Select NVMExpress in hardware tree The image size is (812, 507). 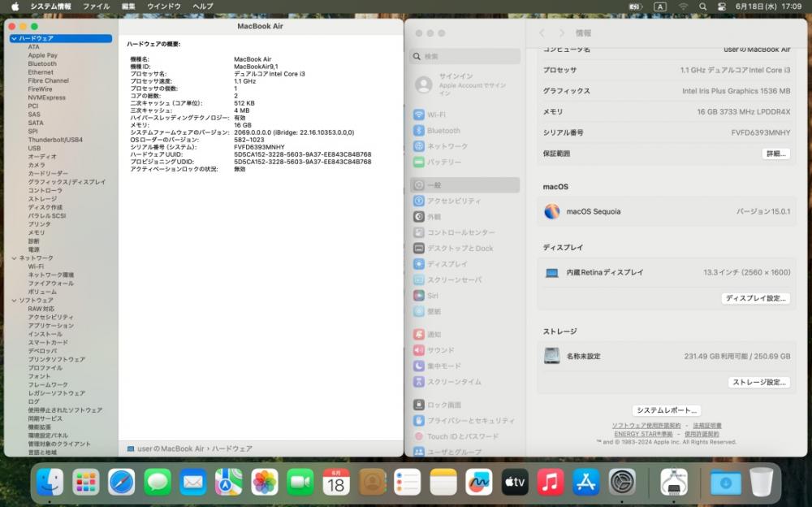tap(46, 97)
